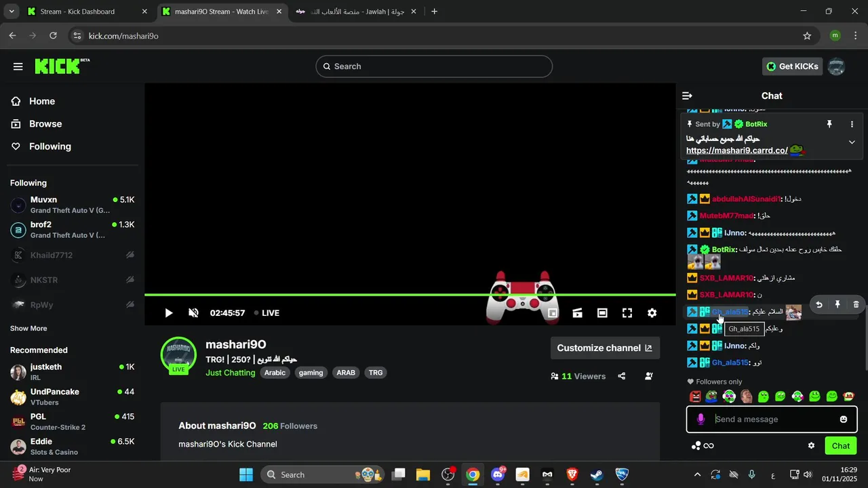
Task: Open Steam from the taskbar
Action: pyautogui.click(x=597, y=475)
